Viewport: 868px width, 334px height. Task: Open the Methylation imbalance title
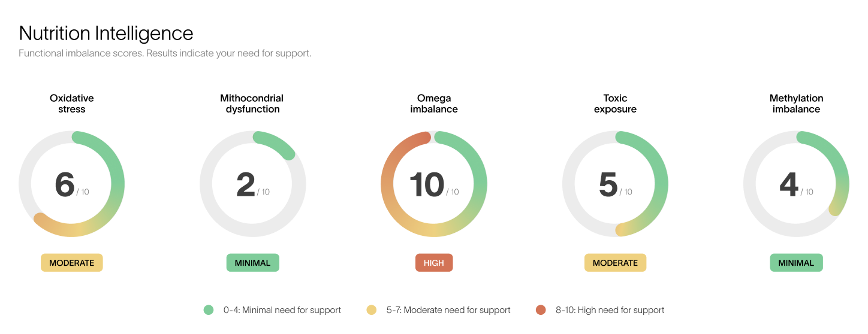point(796,104)
